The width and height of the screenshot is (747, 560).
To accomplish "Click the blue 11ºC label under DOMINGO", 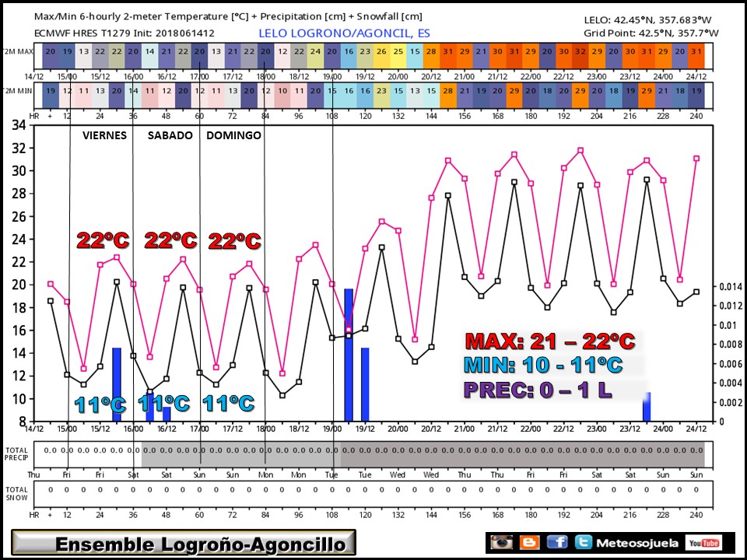I will pos(228,404).
